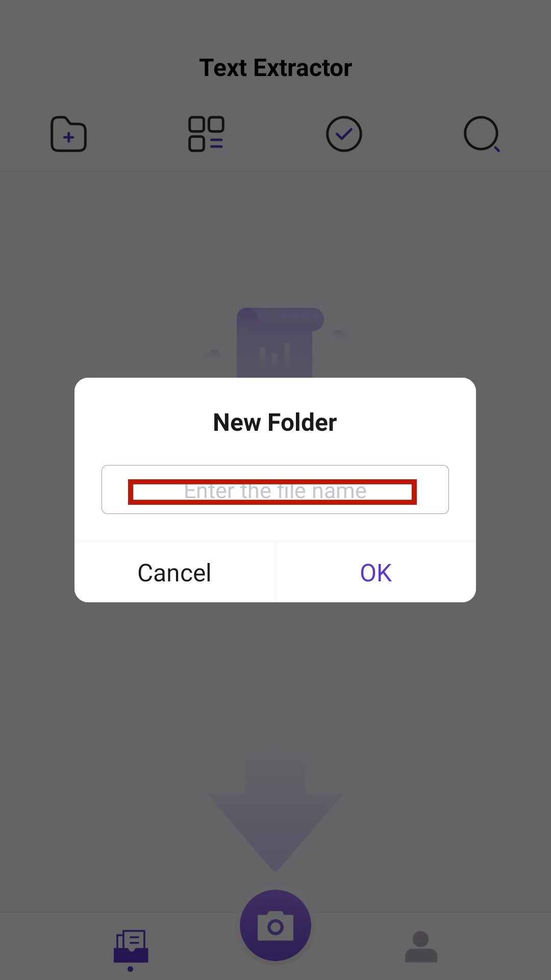
Task: Click the divider between Cancel and OK
Action: pyautogui.click(x=275, y=572)
